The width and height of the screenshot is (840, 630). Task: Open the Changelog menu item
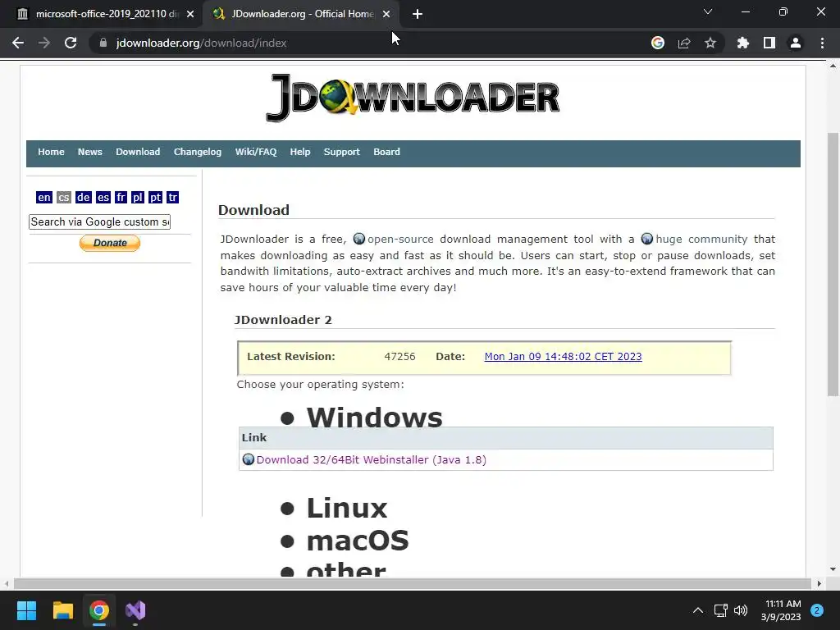[198, 152]
